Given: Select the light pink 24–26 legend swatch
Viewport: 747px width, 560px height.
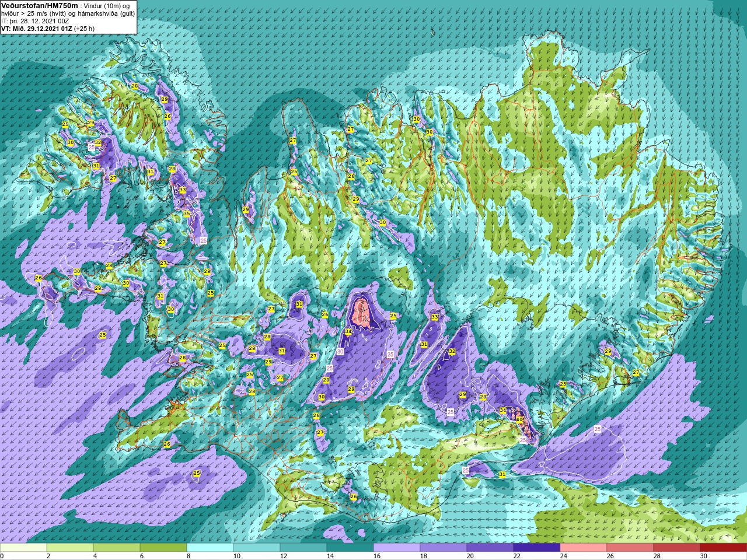Looking at the screenshot, I should pyautogui.click(x=584, y=548).
